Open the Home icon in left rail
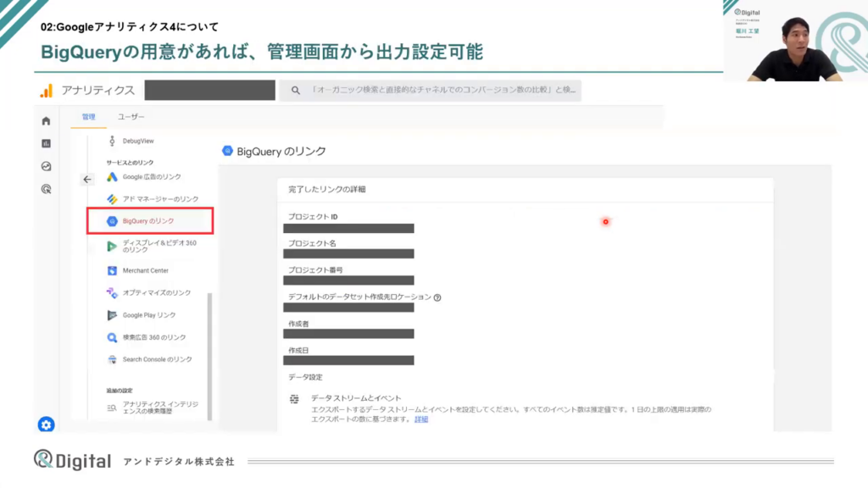This screenshot has height=488, width=868. [46, 121]
